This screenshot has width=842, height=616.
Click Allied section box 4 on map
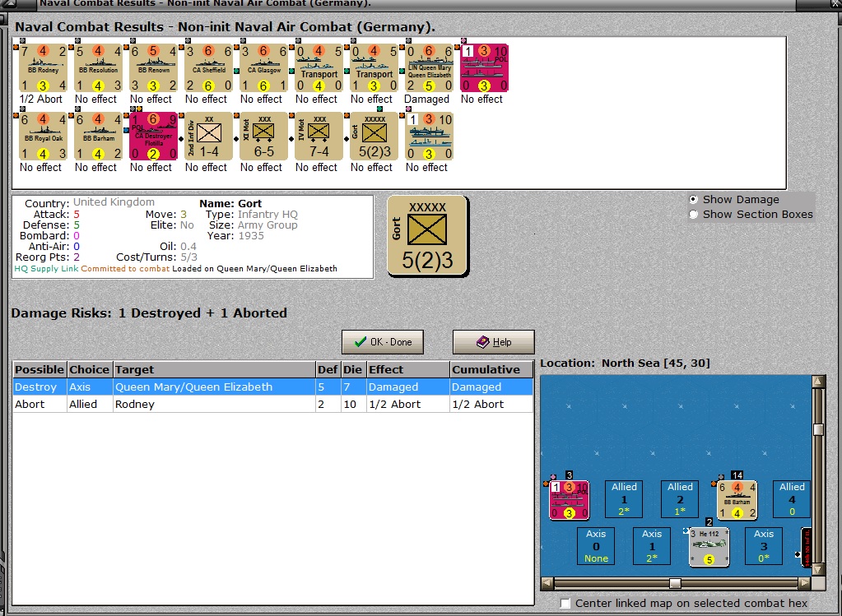tap(792, 499)
